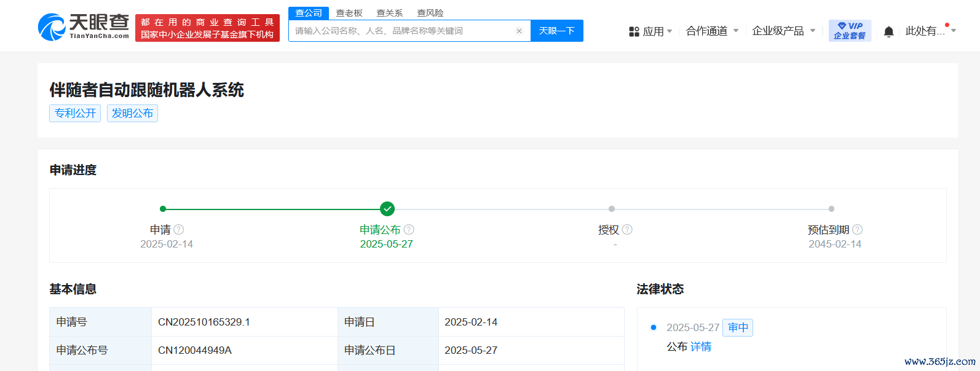The height and width of the screenshot is (371, 980).
Task: Select the 查风险 search tab
Action: 430,13
